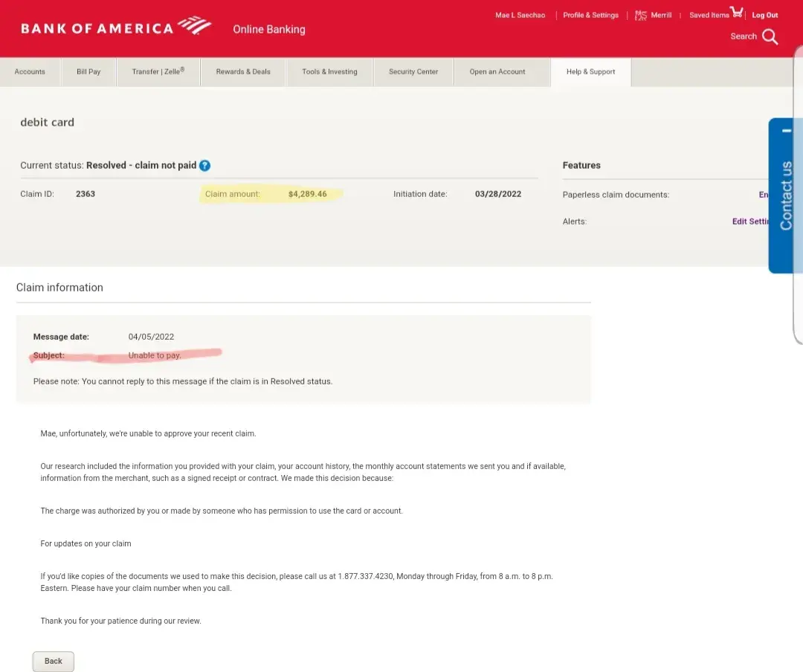Open the Bill Pay tab

point(88,71)
